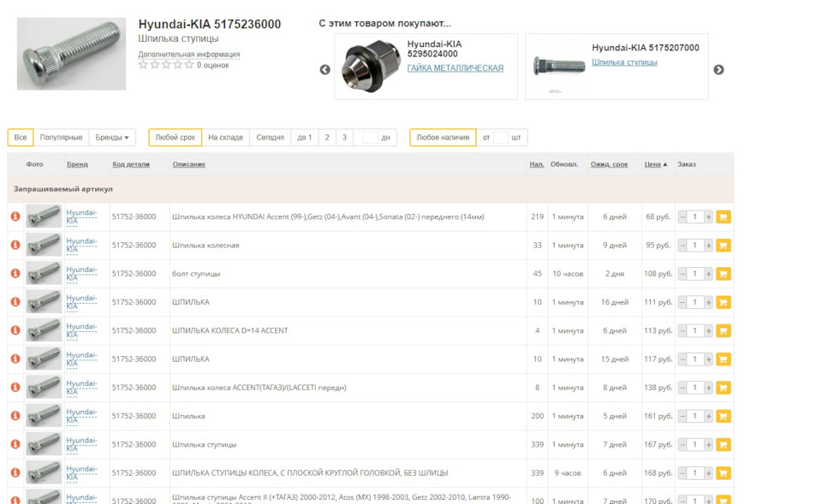Show next related products with right arrow
The image size is (822, 504).
[x=718, y=69]
